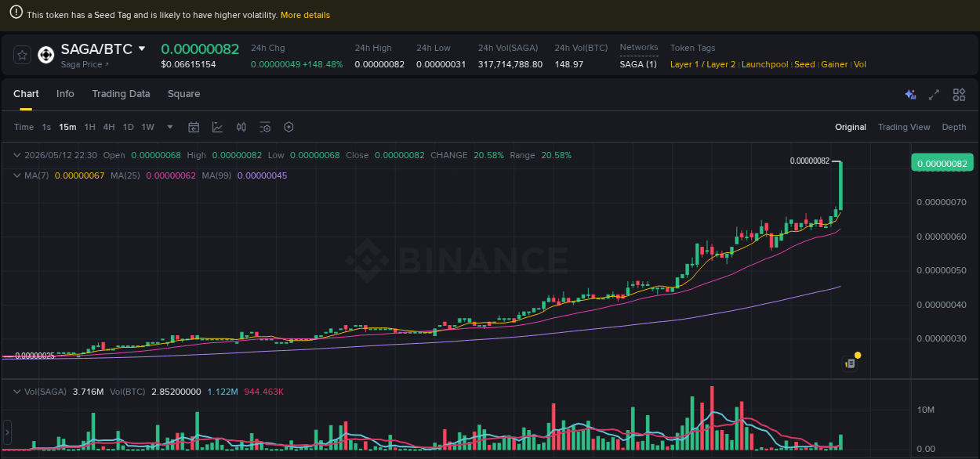
Task: Open the AI sparkle assistant icon
Action: click(910, 95)
